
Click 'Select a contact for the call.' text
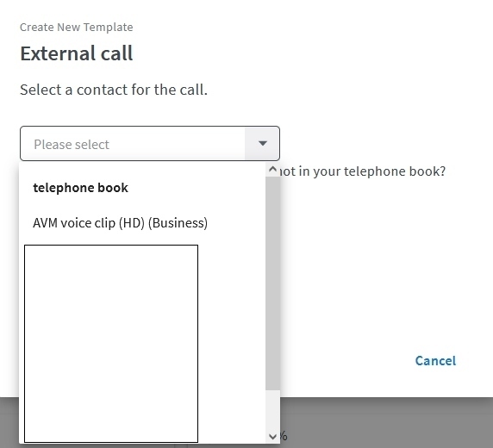coord(114,90)
